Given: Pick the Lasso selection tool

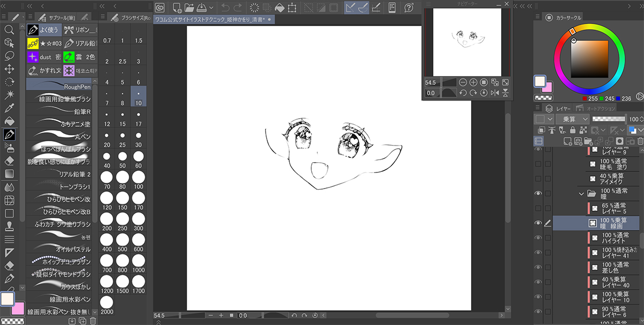Looking at the screenshot, I should click(9, 55).
